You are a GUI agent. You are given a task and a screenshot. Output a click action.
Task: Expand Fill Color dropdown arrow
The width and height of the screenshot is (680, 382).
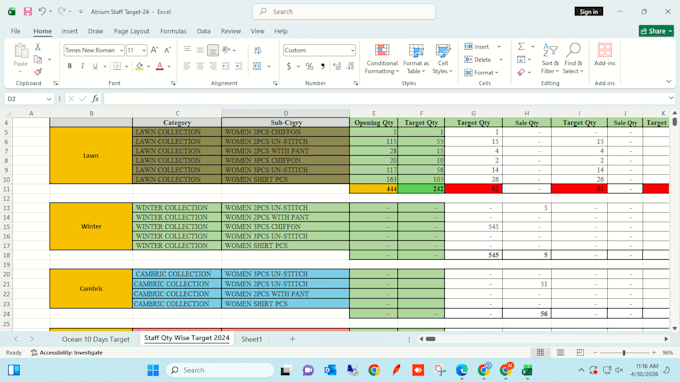(x=148, y=66)
